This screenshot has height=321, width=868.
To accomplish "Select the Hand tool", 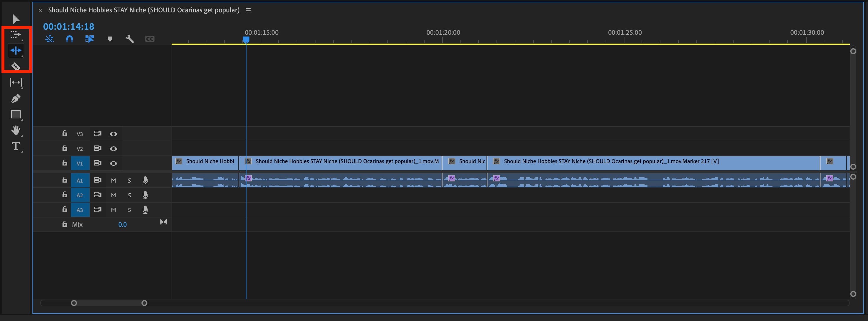I will pyautogui.click(x=16, y=130).
